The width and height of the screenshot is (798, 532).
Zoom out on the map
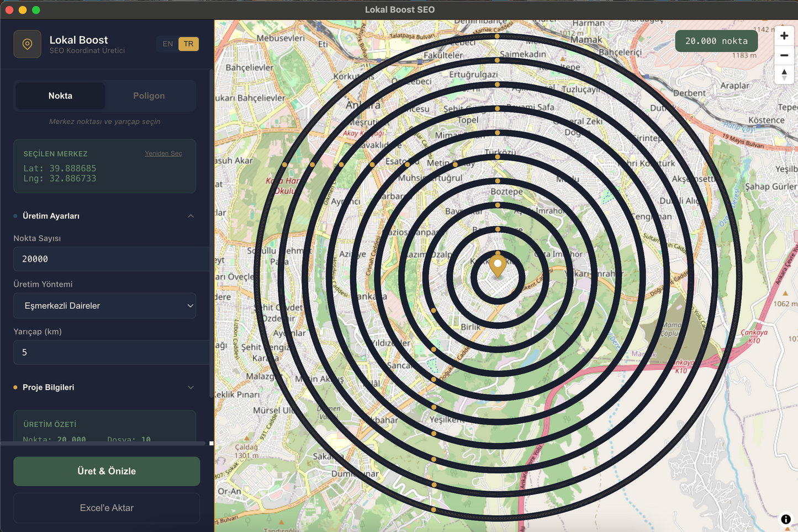click(784, 55)
